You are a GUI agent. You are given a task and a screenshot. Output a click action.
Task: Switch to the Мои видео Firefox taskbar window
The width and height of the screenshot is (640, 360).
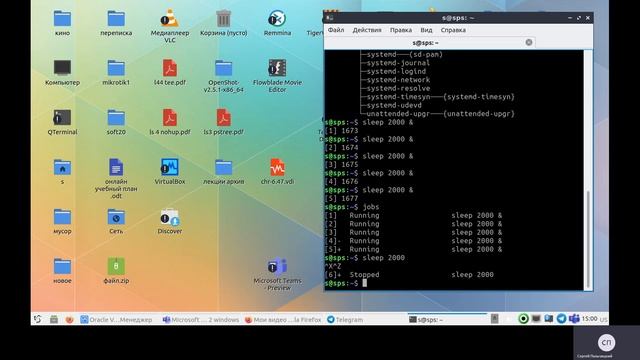coord(283,320)
